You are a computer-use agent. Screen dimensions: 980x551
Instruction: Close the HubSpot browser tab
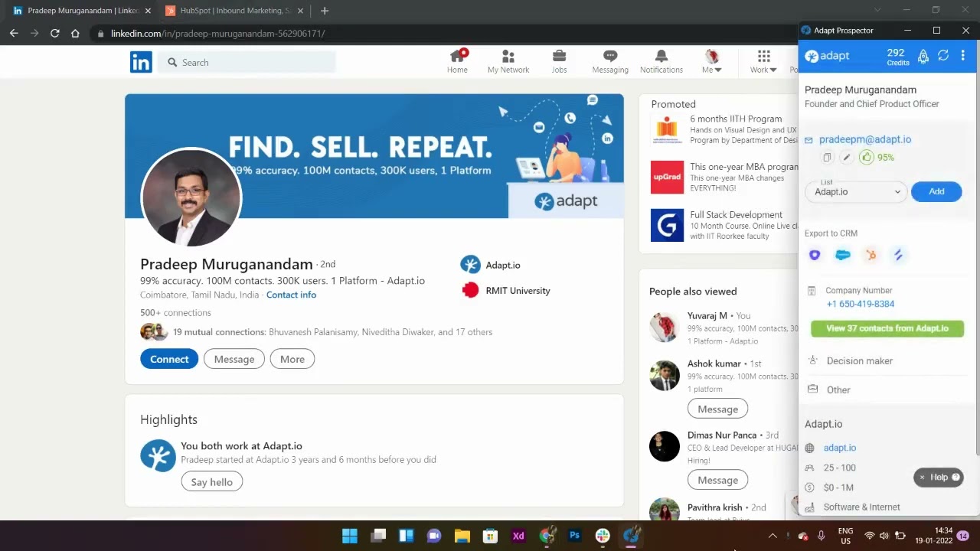300,11
